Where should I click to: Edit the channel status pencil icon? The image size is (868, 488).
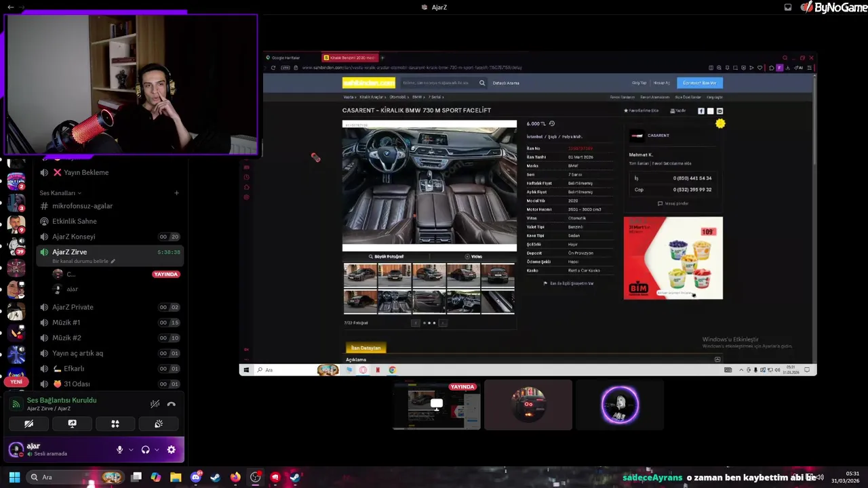[x=113, y=262]
